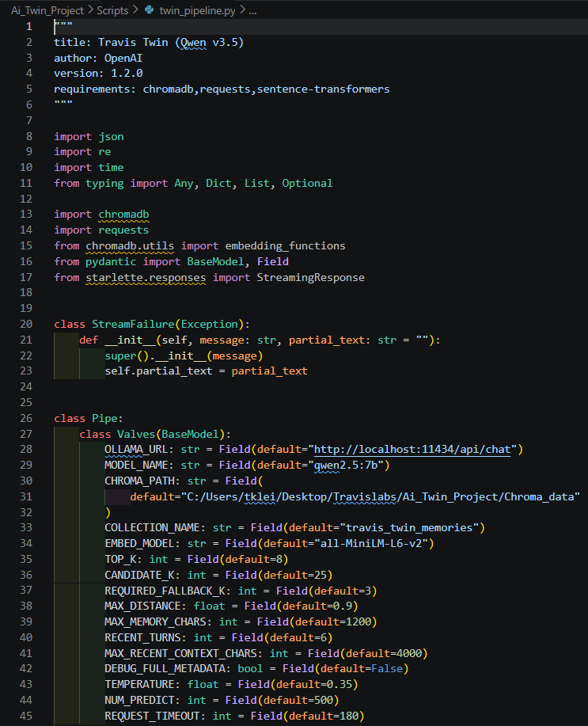Viewport: 588px width, 726px height.
Task: Click 'qwen2.5:7b' default value
Action: (x=346, y=465)
